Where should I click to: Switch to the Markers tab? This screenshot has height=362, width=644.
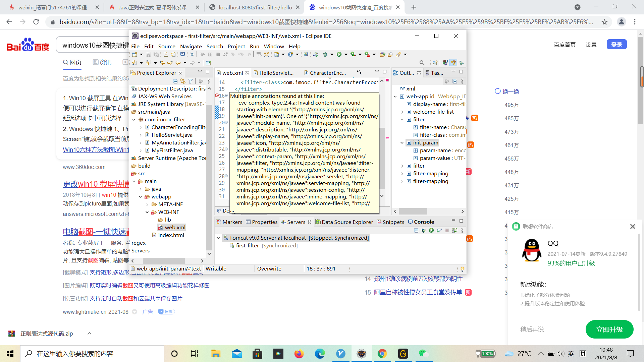pyautogui.click(x=229, y=222)
